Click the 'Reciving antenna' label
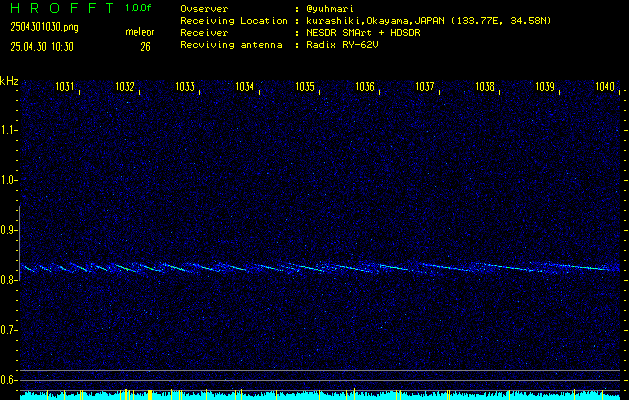This screenshot has width=629, height=400. pos(231,45)
